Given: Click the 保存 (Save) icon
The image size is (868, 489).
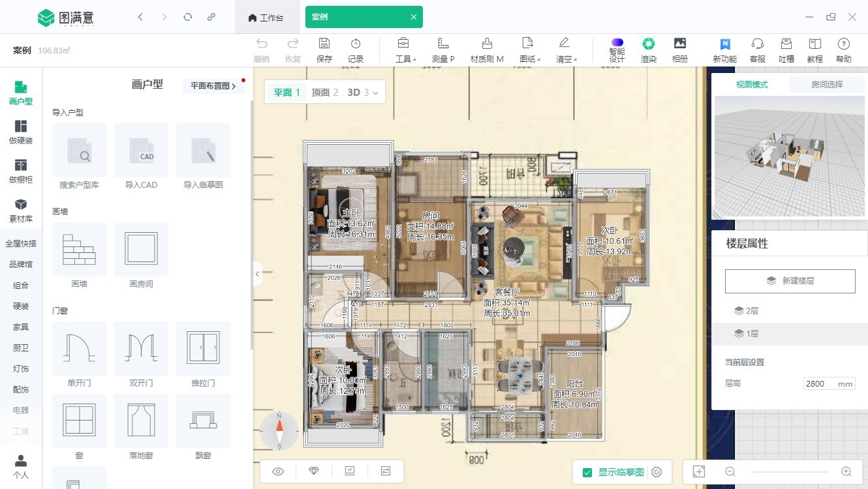Looking at the screenshot, I should [324, 44].
